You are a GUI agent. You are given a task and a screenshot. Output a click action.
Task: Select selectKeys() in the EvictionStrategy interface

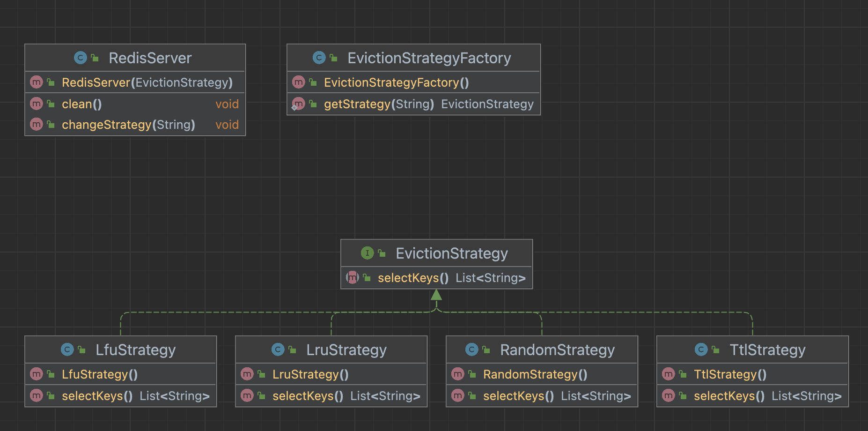point(413,278)
